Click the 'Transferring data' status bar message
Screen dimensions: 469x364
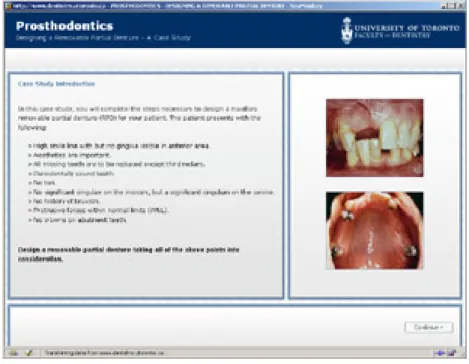click(104, 353)
